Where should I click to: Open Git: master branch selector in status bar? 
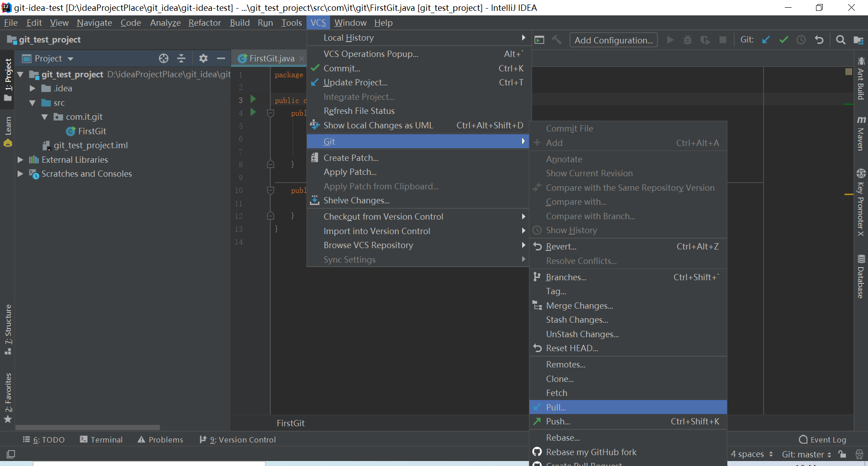[x=807, y=454]
